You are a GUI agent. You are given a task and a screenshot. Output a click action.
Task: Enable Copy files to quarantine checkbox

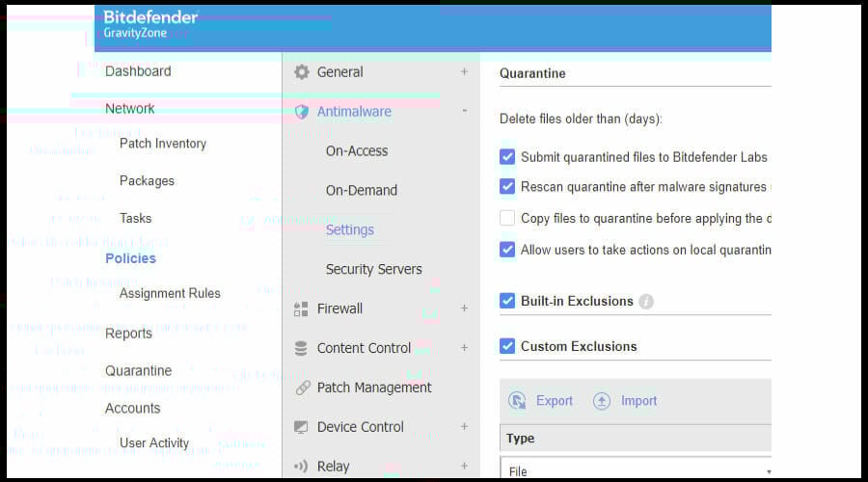tap(507, 218)
